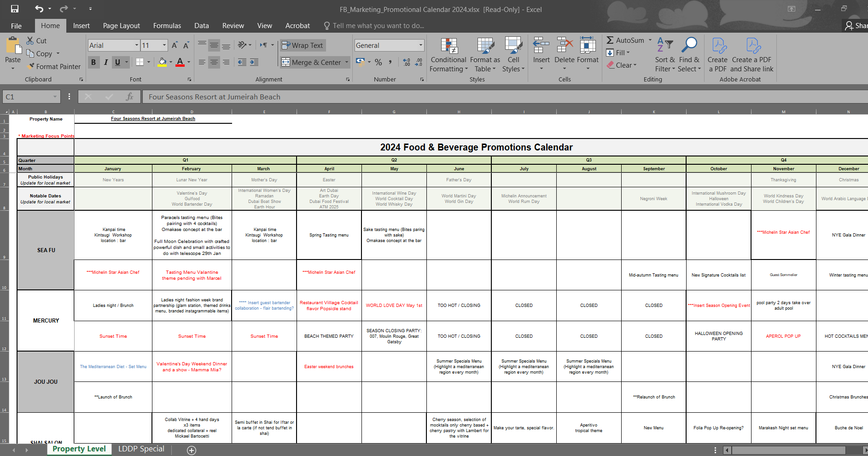This screenshot has height=456, width=868.
Task: Open the font name dropdown
Action: 137,45
